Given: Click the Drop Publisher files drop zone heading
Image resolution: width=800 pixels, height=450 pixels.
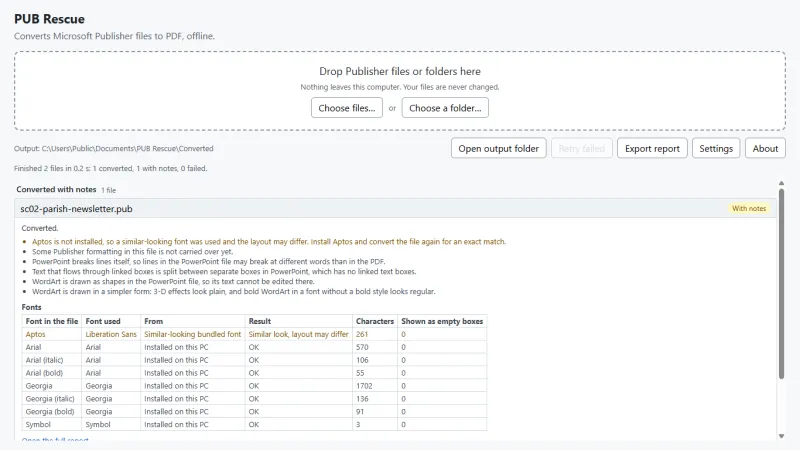Looking at the screenshot, I should (x=400, y=71).
